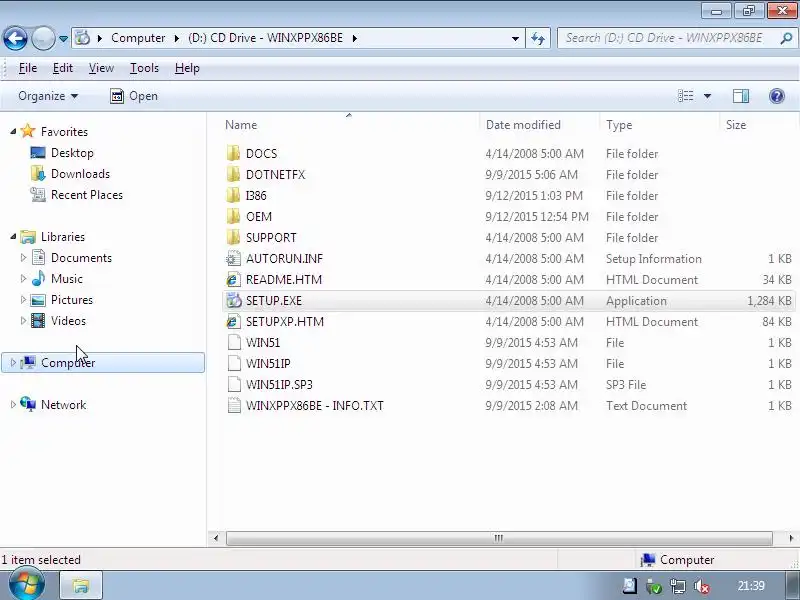Expand the address bar previous locations dropdown
This screenshot has width=800, height=600.
point(515,38)
